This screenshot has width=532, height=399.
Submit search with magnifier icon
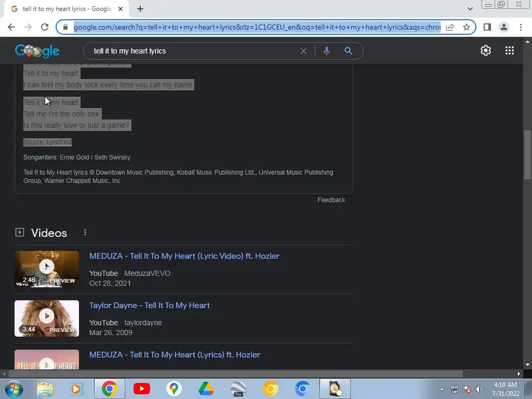(x=348, y=51)
